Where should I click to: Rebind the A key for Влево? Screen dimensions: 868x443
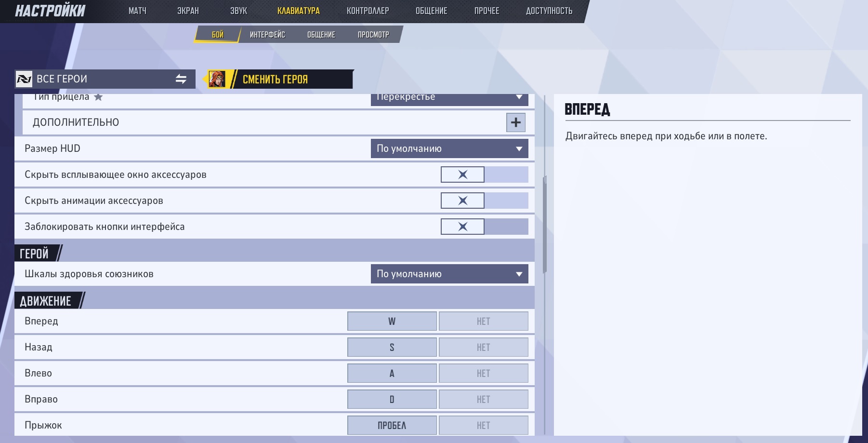tap(392, 373)
